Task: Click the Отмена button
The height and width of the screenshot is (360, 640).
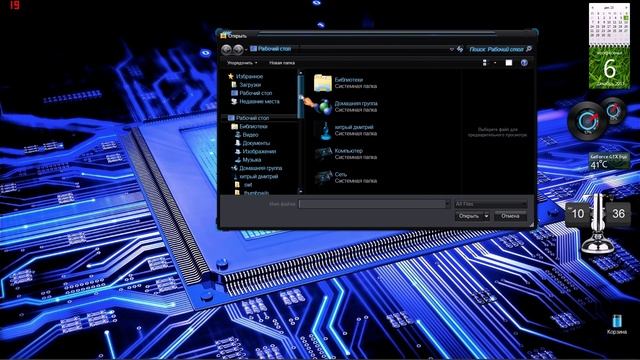Action: [510, 216]
